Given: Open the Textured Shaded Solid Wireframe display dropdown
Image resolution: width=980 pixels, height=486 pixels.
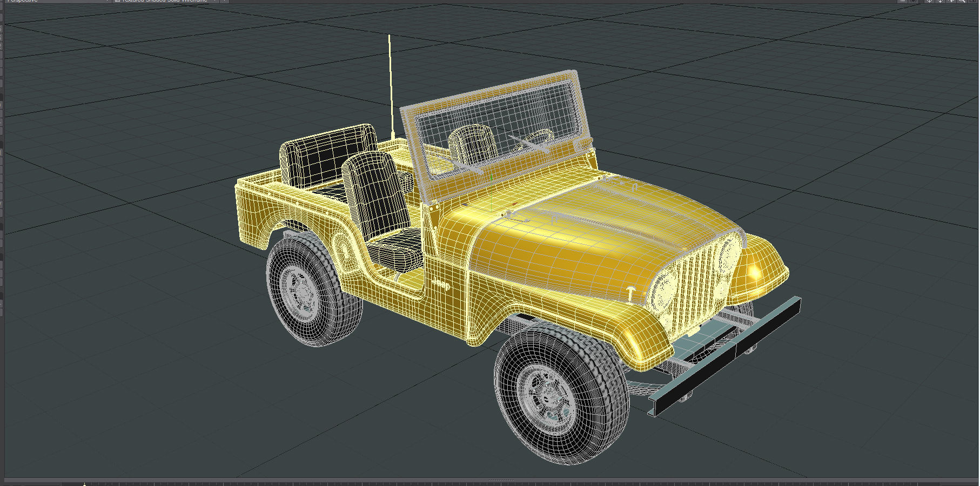Looking at the screenshot, I should tap(165, 1).
